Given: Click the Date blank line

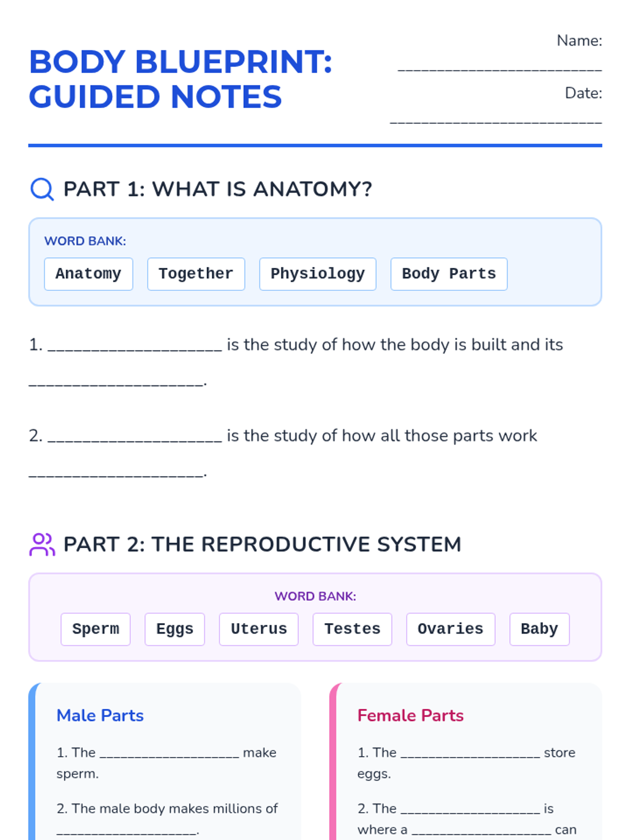Looking at the screenshot, I should (496, 121).
